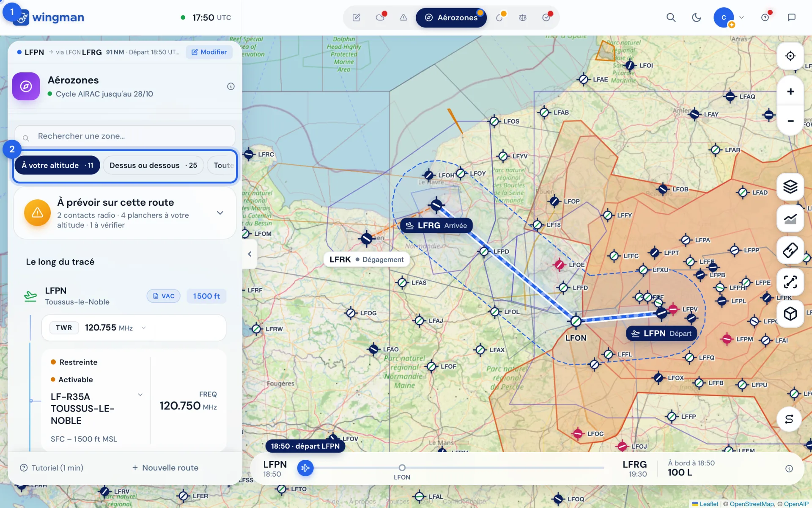Viewport: 812px width, 508px height.
Task: Fit the route to the screen
Action: (x=790, y=282)
